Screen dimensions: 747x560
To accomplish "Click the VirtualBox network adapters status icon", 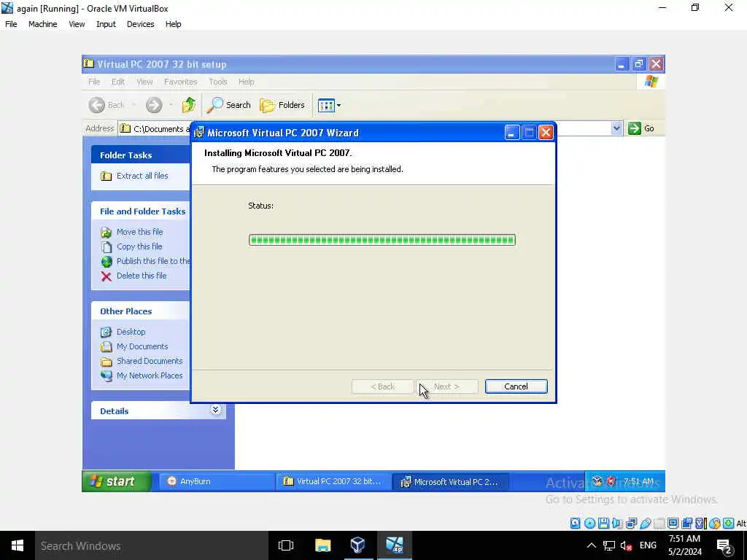I will coord(631,524).
